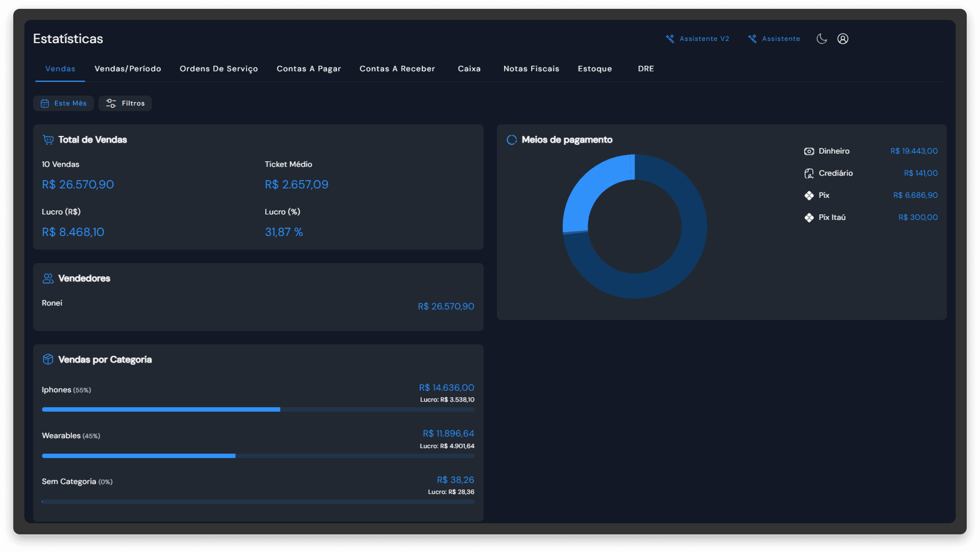Click the Pix Itaú diamond icon
The image size is (980, 552).
[x=809, y=218]
